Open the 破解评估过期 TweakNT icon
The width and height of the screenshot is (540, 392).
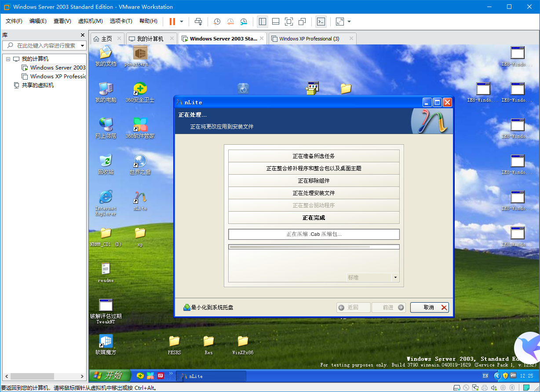pos(106,311)
